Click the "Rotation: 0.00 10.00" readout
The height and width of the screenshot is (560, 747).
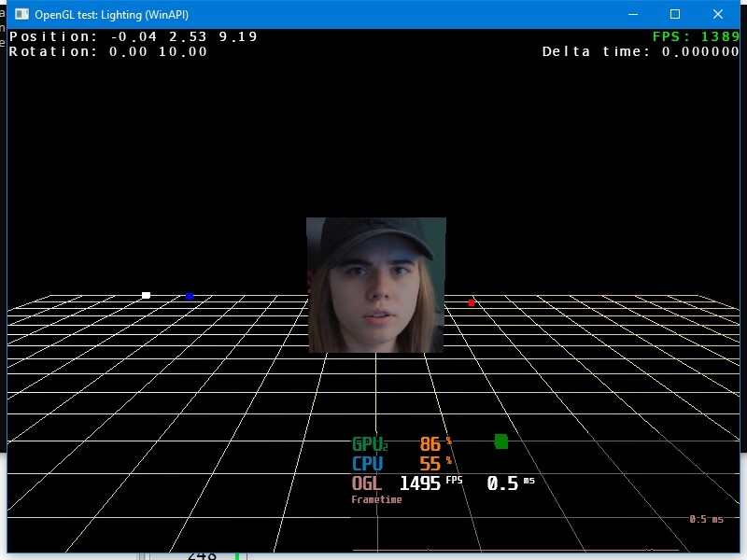108,51
